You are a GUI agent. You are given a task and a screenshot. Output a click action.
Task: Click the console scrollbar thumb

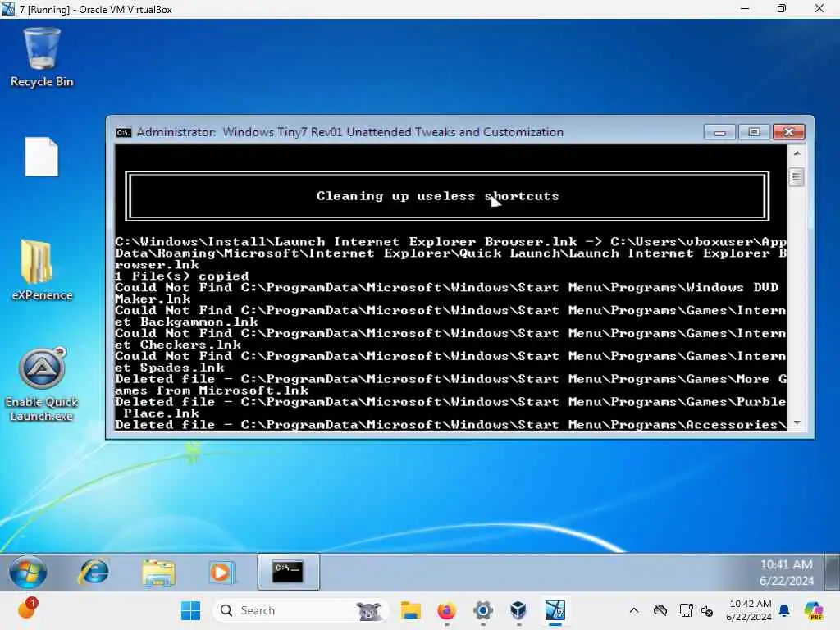(x=797, y=177)
